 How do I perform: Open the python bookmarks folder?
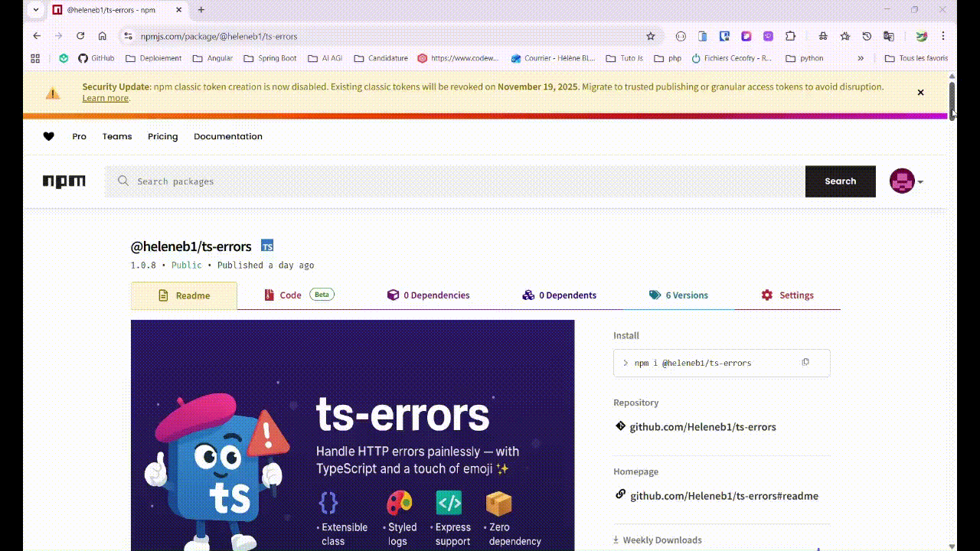coord(805,58)
